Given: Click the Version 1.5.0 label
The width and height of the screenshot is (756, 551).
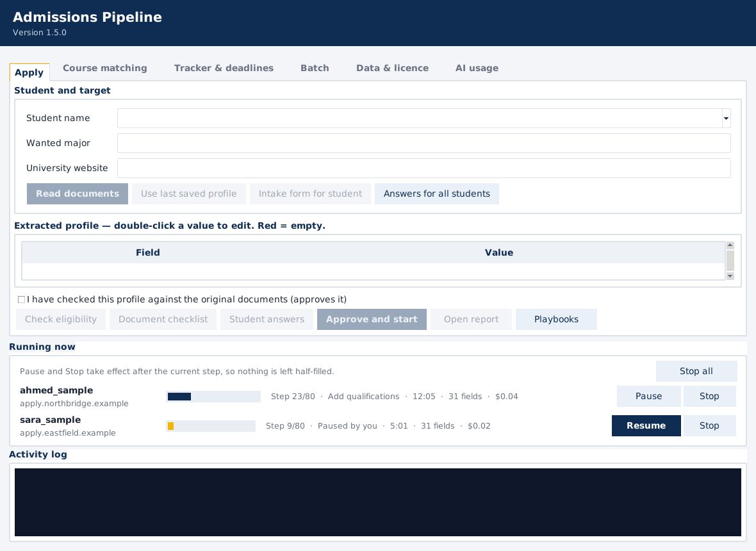Looking at the screenshot, I should 40,32.
